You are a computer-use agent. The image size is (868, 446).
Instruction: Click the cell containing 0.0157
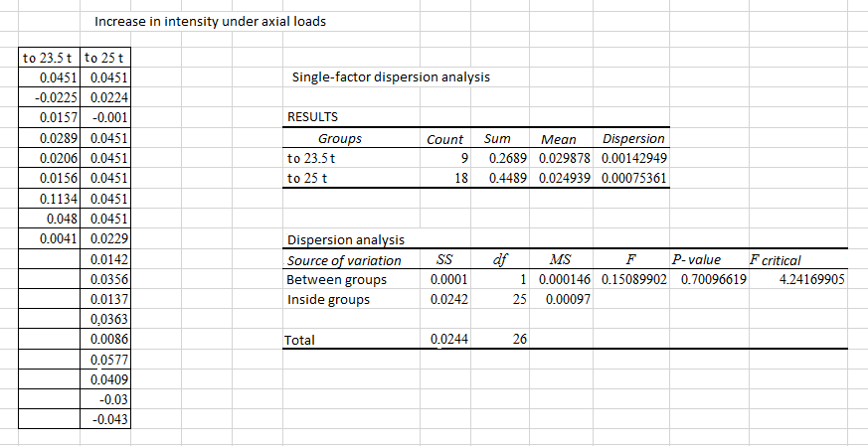pyautogui.click(x=50, y=118)
